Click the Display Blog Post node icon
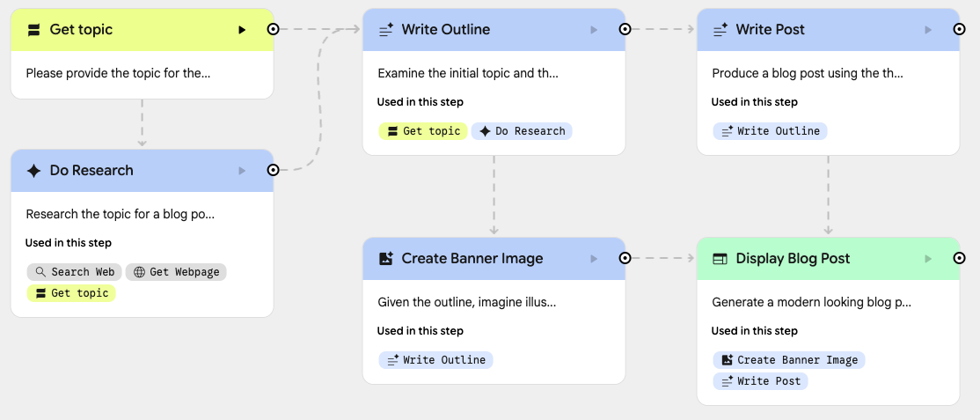Image resolution: width=980 pixels, height=420 pixels. [720, 259]
